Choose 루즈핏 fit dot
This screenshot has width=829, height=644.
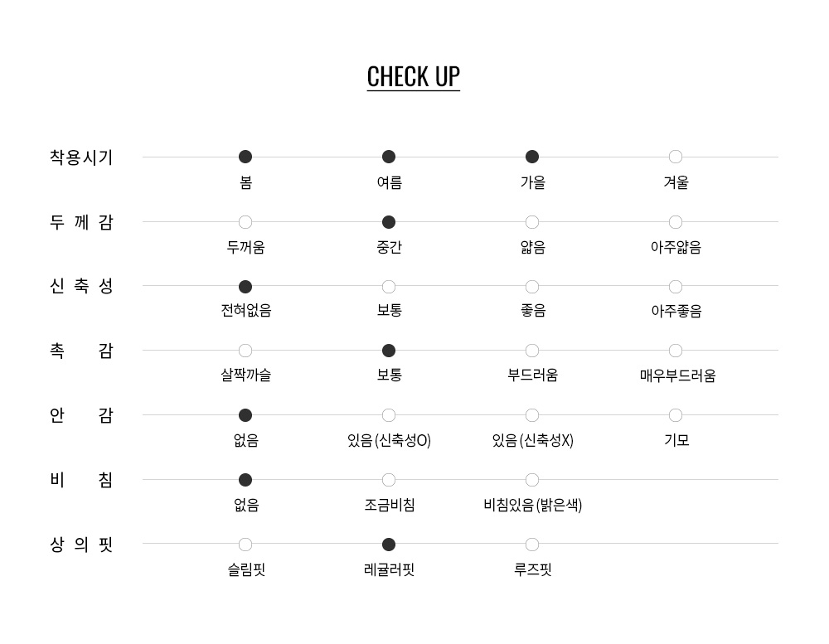tap(532, 545)
